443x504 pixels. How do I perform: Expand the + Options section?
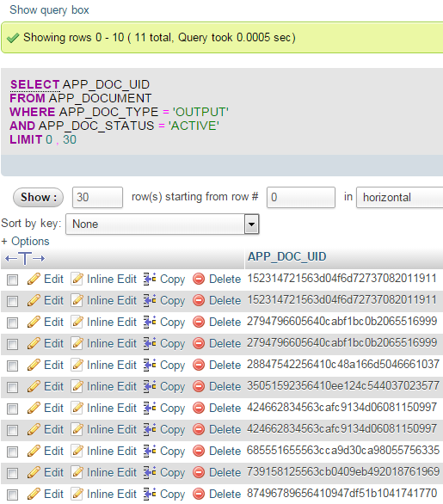[x=26, y=242]
